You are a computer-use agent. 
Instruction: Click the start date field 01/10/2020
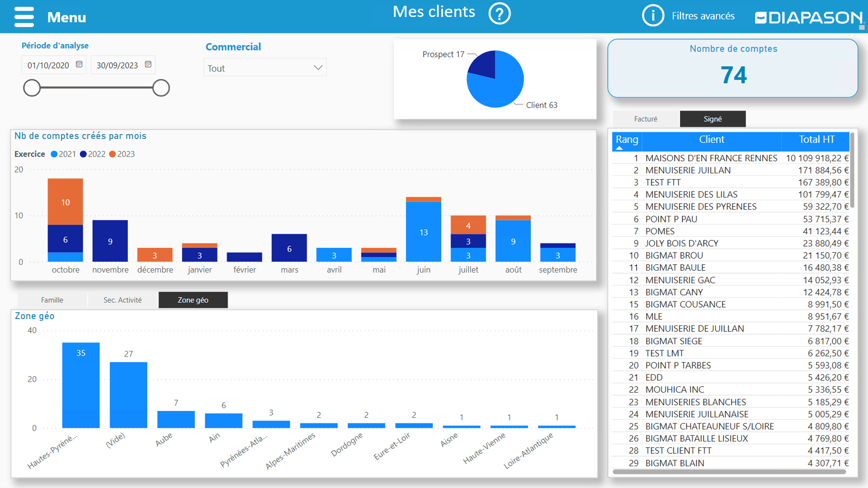click(48, 65)
